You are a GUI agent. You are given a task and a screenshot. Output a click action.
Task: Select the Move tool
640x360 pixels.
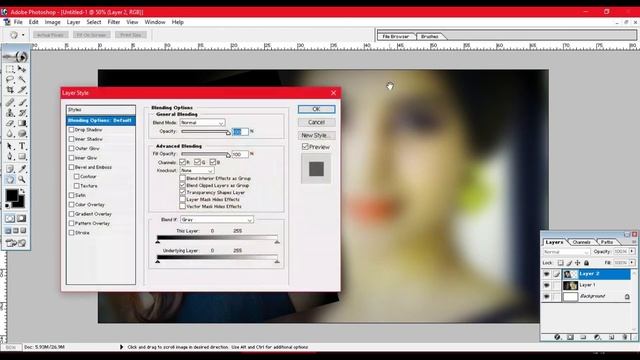(x=22, y=69)
